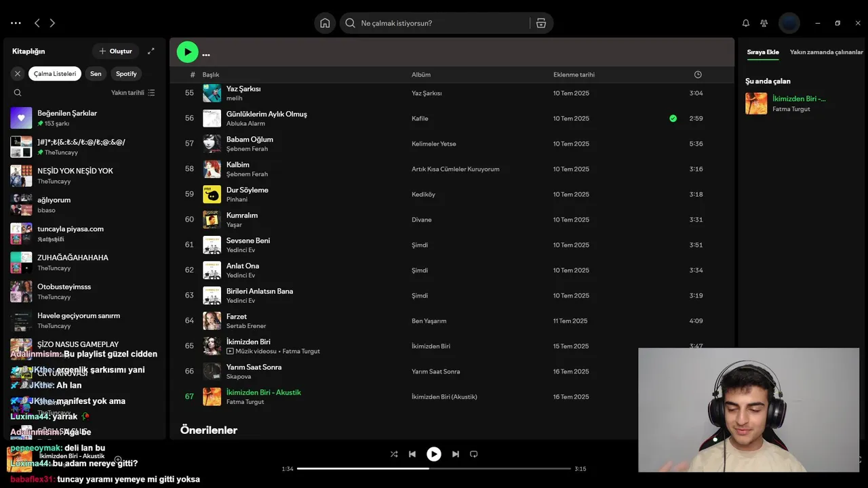Select the Spotify filter chip
This screenshot has width=868, height=488.
click(126, 74)
